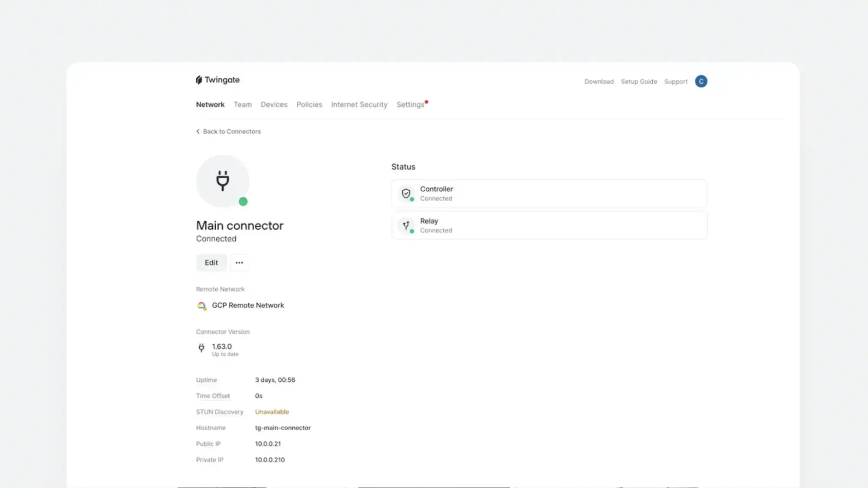The image size is (868, 488).
Task: Click the GCP cloud icon beside remote network
Action: coord(201,305)
